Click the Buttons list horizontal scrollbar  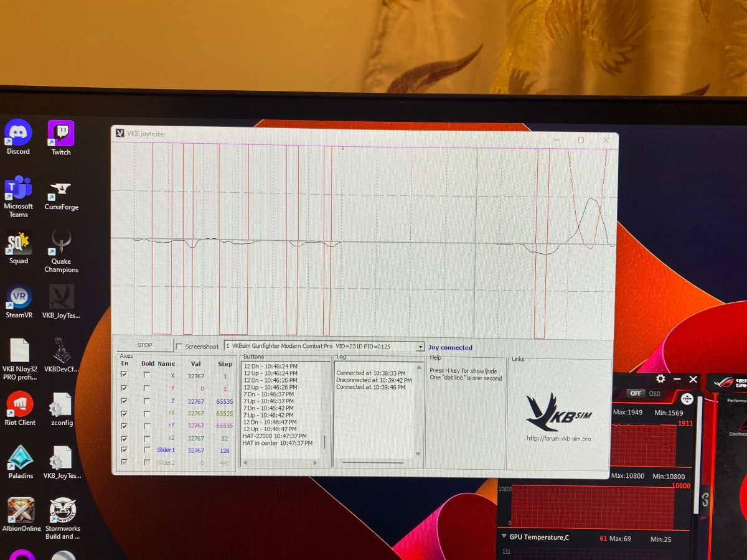280,462
